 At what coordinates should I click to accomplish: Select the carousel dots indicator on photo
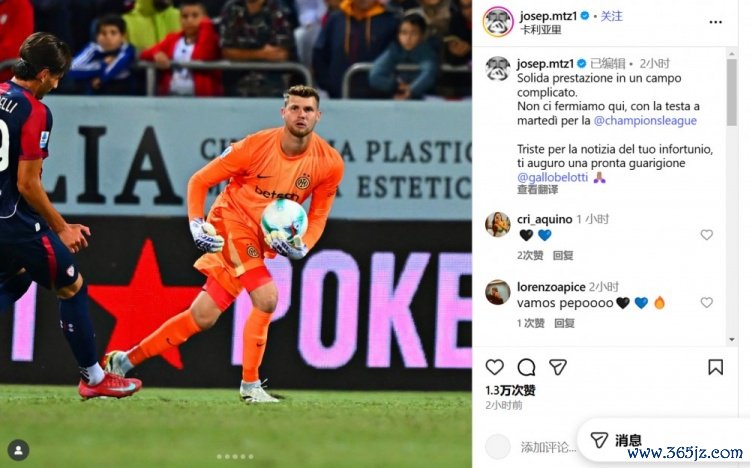(x=235, y=457)
